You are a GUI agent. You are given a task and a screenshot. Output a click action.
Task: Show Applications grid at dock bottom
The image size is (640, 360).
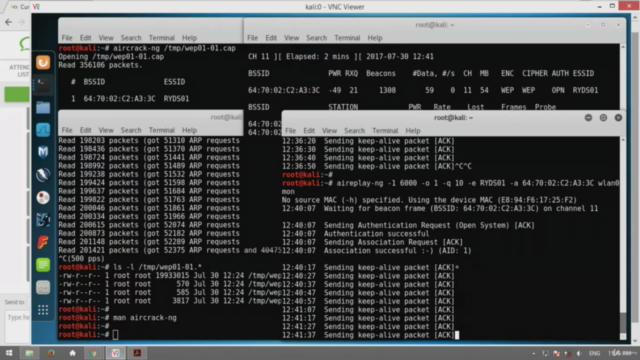(43, 310)
